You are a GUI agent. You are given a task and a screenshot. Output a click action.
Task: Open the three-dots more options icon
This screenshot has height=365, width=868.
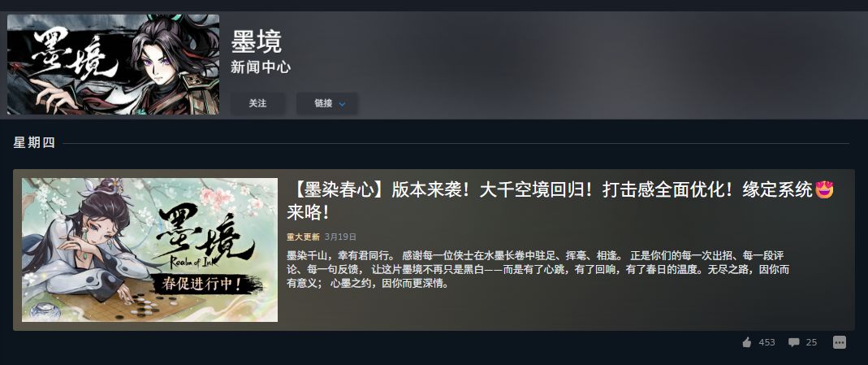coord(840,342)
